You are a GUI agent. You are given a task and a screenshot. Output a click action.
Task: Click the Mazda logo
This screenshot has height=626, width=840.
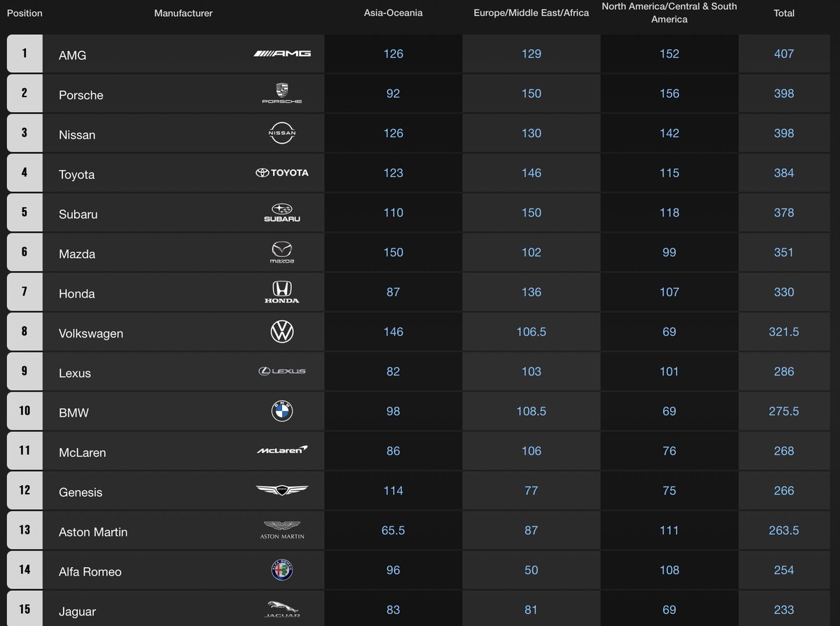282,253
